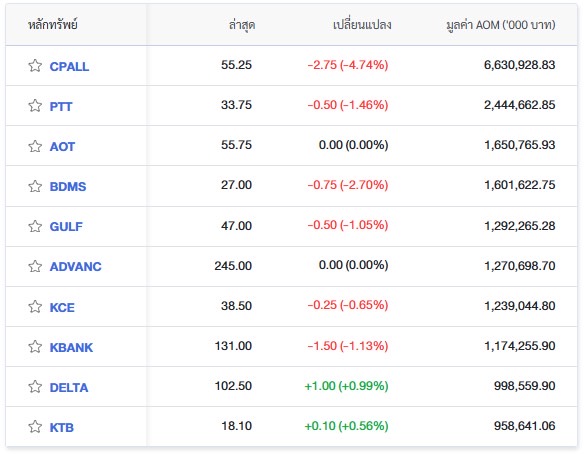The width and height of the screenshot is (584, 454).
Task: Mark KBANK as favorite with star
Action: click(35, 347)
